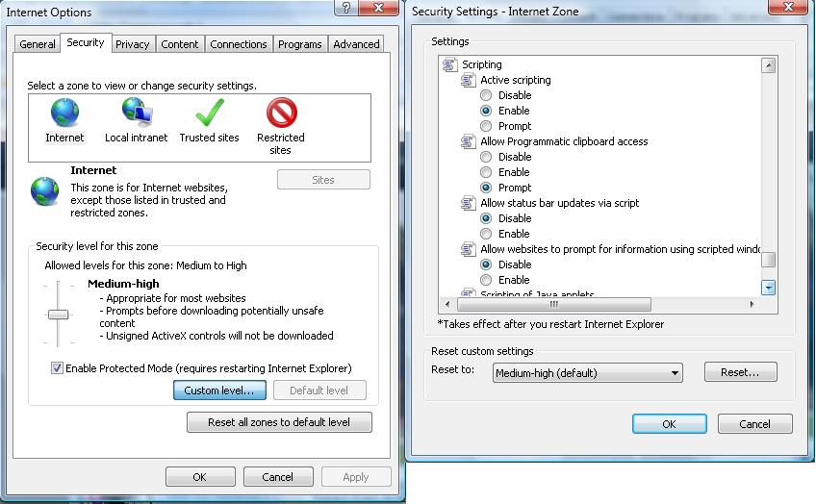Set Active scripting to Enable
The width and height of the screenshot is (816, 504).
click(x=486, y=111)
